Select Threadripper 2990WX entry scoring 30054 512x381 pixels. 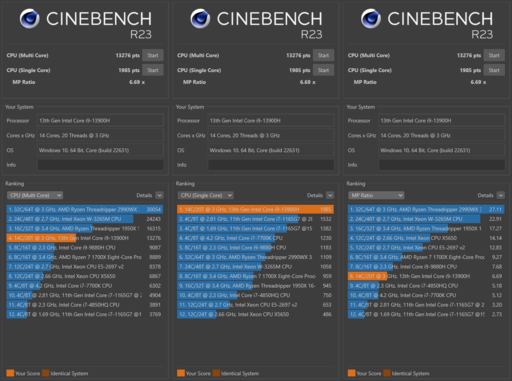pos(85,209)
